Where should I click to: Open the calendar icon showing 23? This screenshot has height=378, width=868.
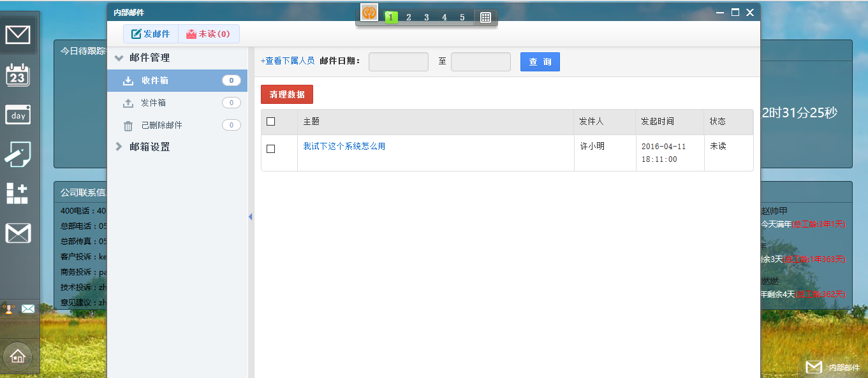(18, 75)
